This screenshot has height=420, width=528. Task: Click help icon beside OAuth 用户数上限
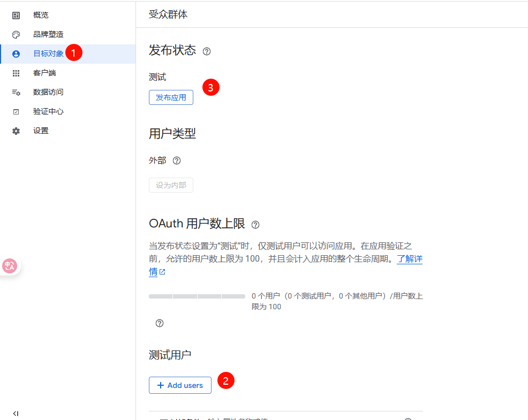tap(255, 225)
